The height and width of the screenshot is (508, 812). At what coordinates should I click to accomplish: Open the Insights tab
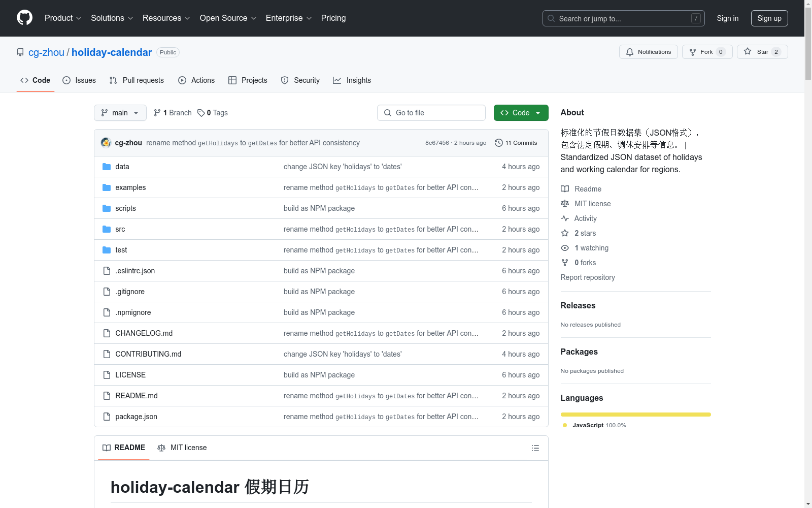click(352, 80)
